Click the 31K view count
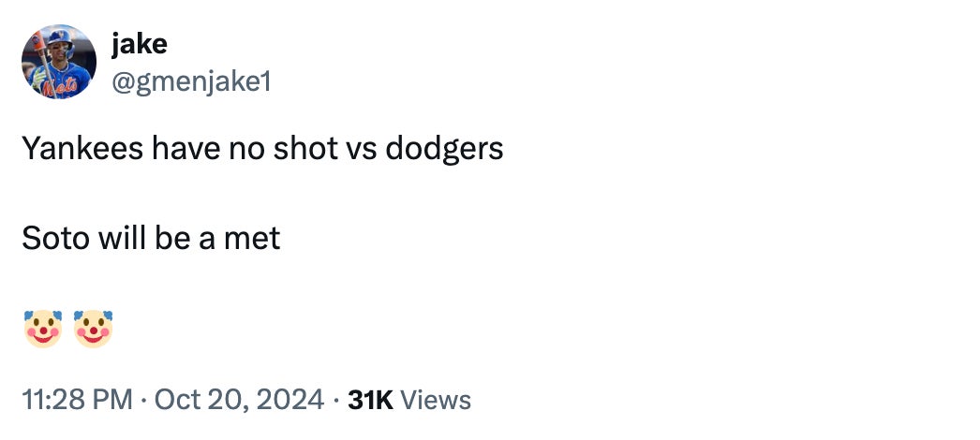Screen dimensions: 980x440 click(370, 401)
